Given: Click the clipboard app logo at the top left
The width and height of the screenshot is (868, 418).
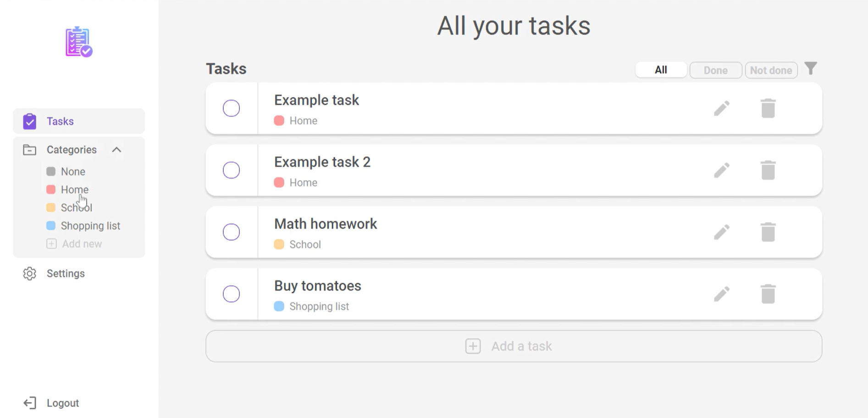Looking at the screenshot, I should 79,42.
